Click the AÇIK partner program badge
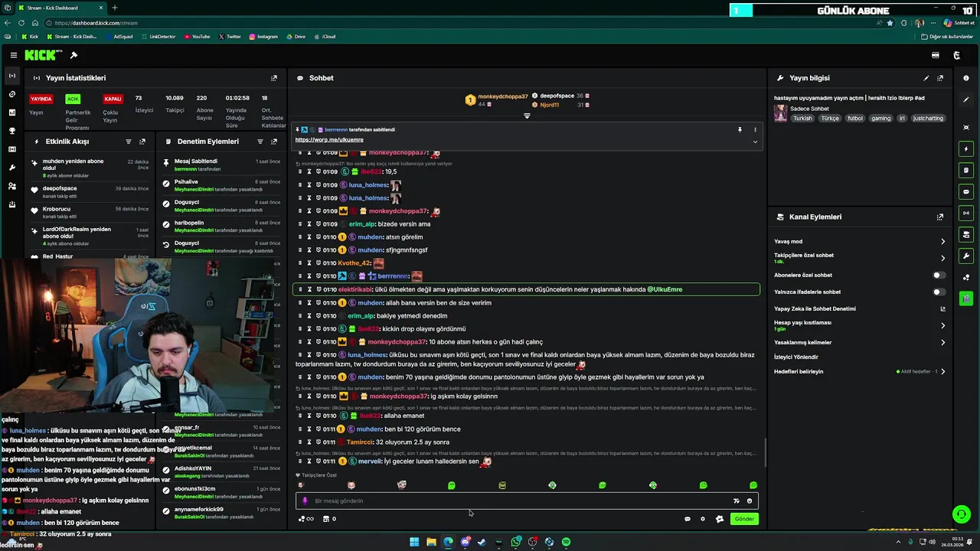The width and height of the screenshot is (980, 551). 73,99
